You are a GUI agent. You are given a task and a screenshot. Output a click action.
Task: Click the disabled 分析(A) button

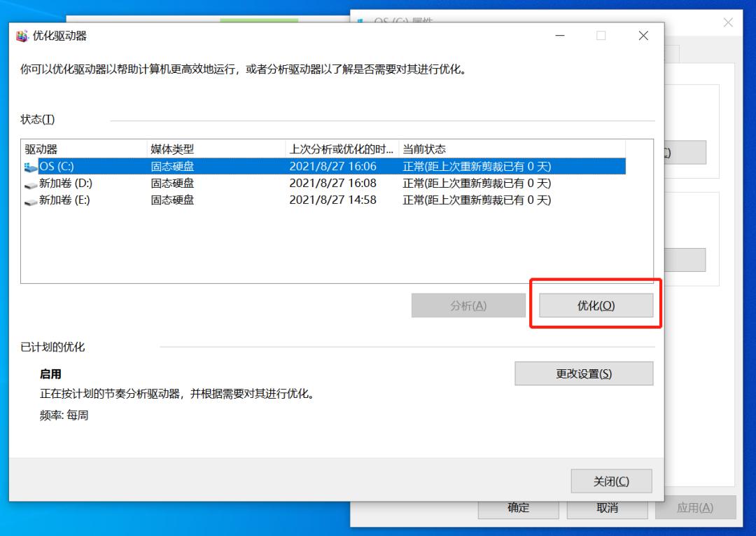point(468,305)
